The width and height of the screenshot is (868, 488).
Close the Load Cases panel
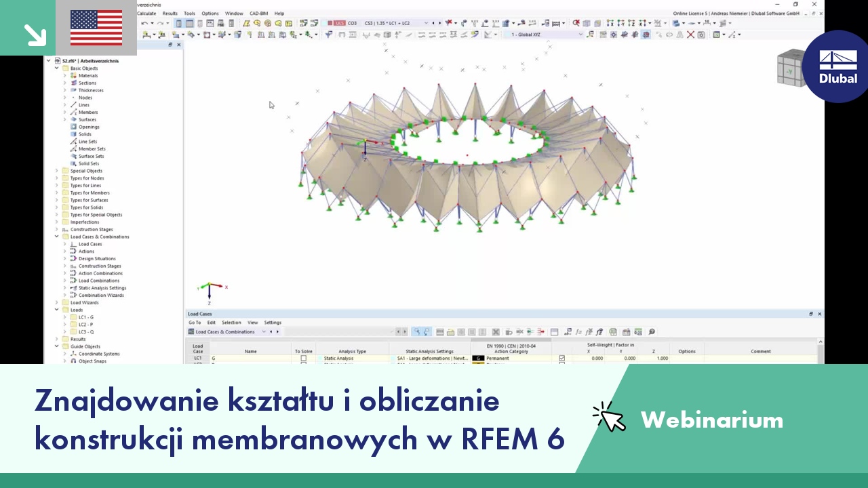(819, 314)
